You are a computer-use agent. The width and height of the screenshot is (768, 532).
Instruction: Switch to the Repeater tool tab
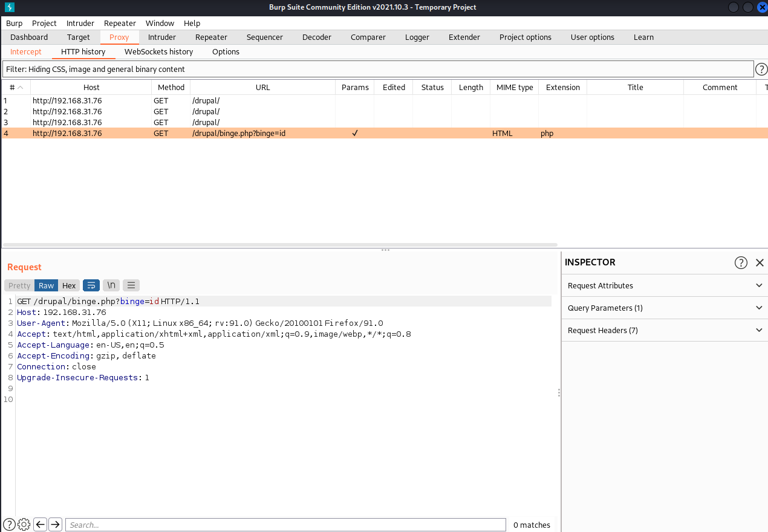coord(211,37)
